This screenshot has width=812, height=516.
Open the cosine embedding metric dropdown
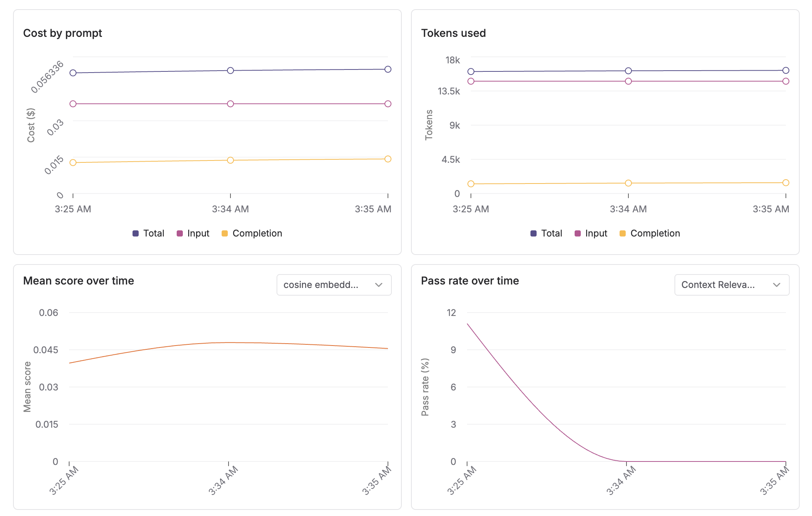[x=334, y=285]
